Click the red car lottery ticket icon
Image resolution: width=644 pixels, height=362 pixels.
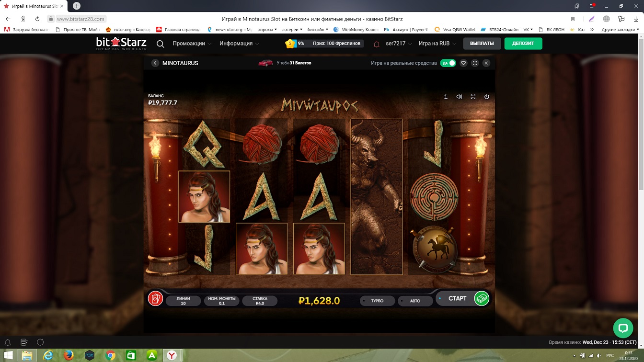265,63
